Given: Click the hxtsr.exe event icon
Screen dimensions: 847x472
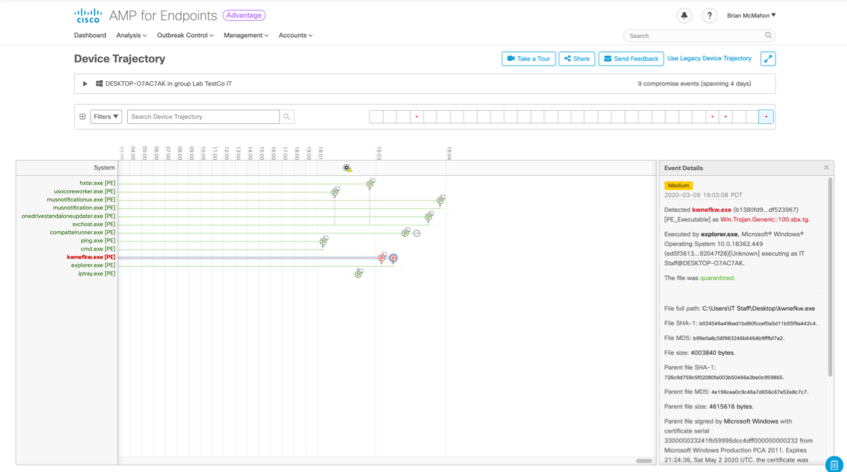Looking at the screenshot, I should tap(370, 184).
